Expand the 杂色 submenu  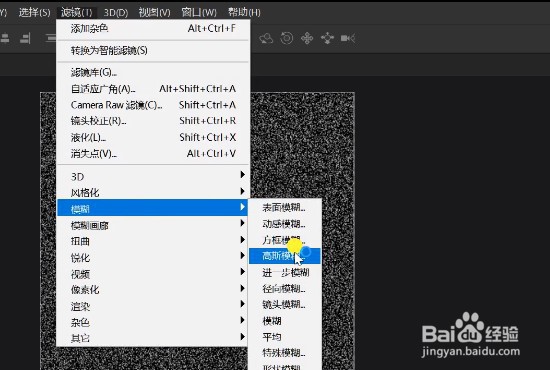[x=153, y=322]
